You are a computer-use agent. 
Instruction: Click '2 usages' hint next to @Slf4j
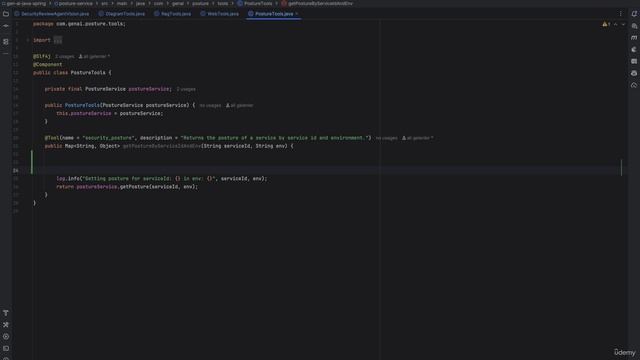tap(64, 56)
